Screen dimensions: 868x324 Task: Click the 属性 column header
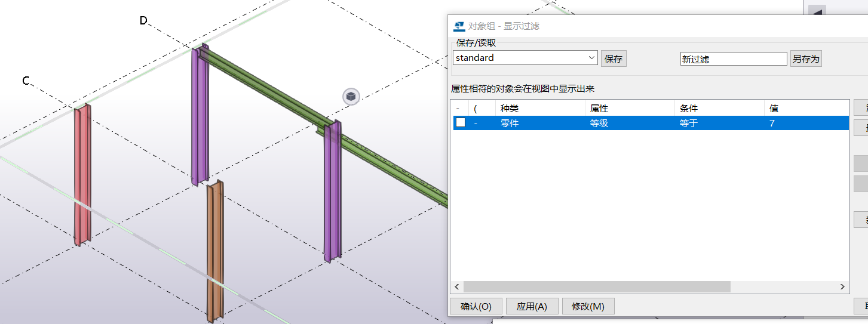point(630,109)
